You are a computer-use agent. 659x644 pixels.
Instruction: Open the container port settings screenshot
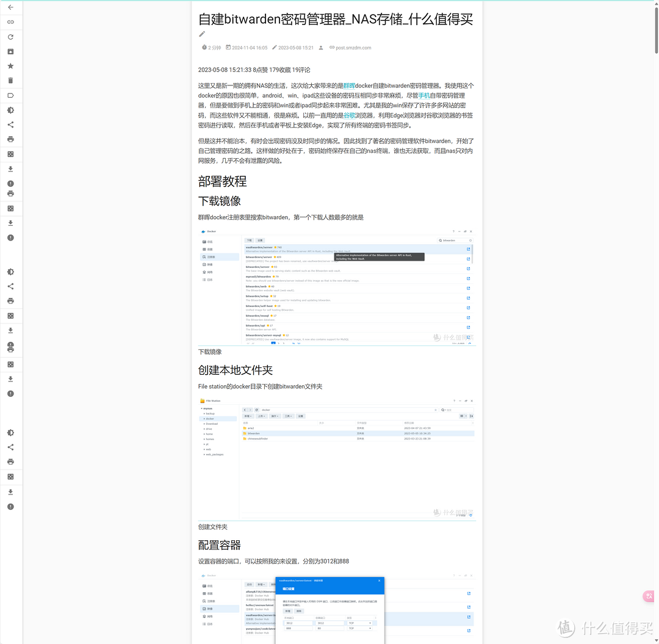tap(337, 608)
